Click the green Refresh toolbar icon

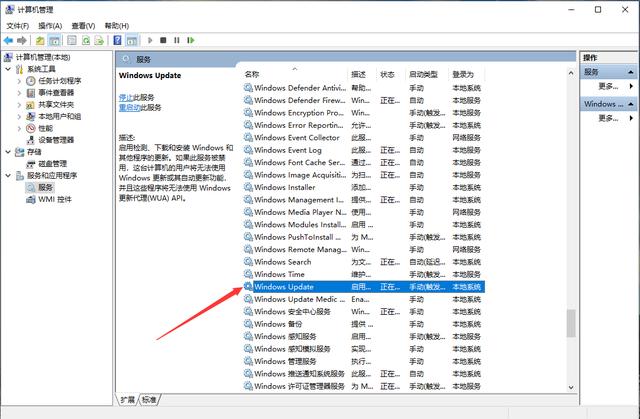tap(86, 40)
